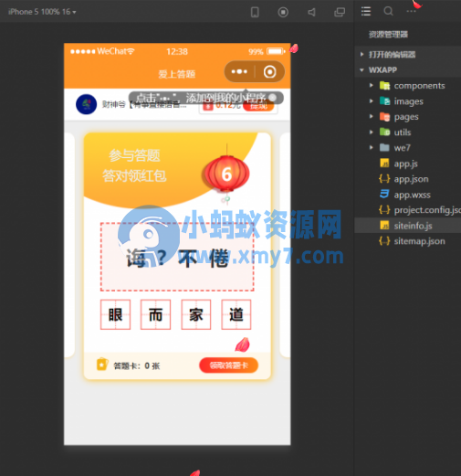The width and height of the screenshot is (461, 476).
Task: Choose the answer character 道
Action: tap(236, 314)
